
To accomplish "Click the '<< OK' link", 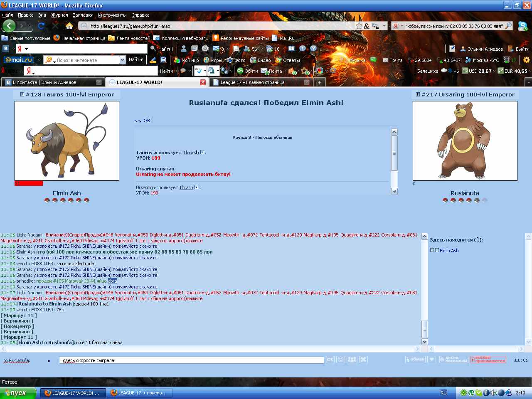I will click(142, 121).
